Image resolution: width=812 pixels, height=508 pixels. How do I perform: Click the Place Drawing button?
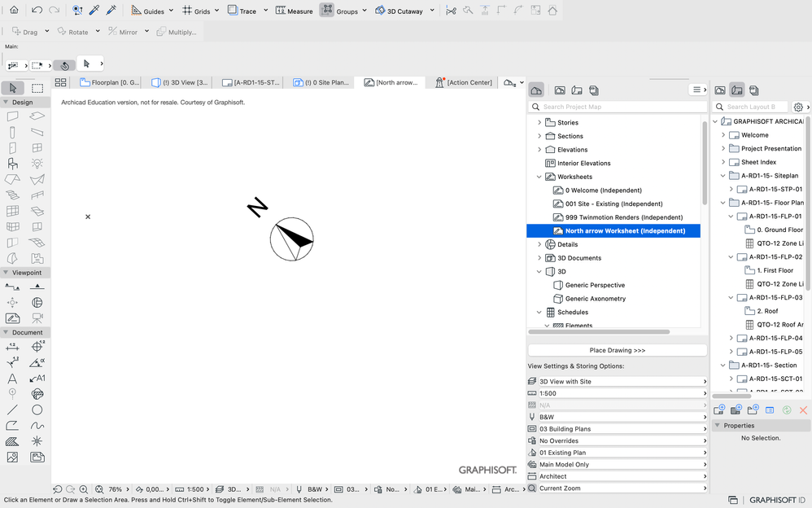pyautogui.click(x=618, y=350)
